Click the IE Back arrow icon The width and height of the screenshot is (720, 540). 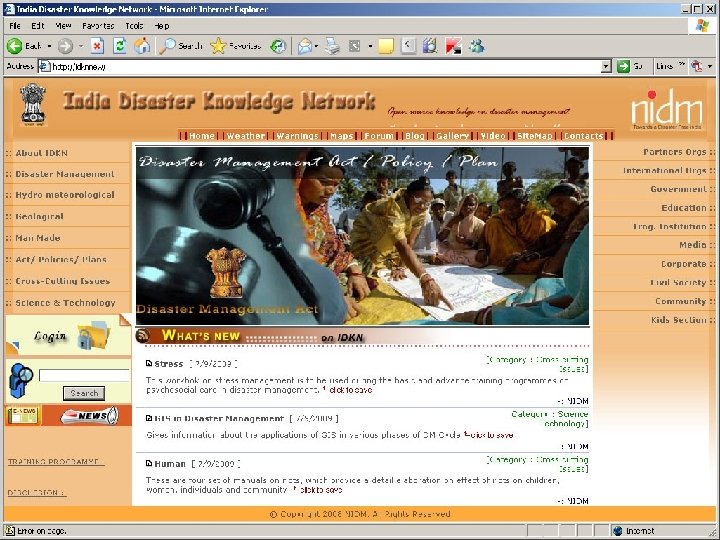pos(14,46)
